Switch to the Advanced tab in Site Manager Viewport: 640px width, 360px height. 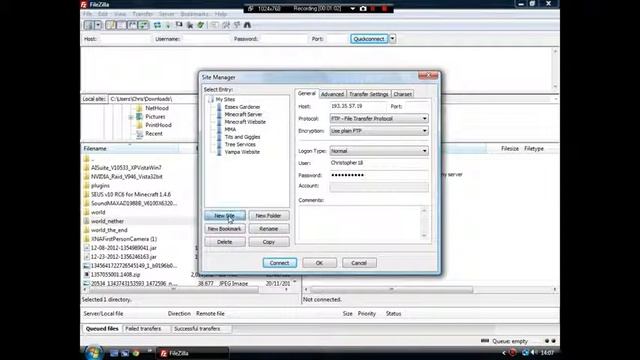point(332,94)
